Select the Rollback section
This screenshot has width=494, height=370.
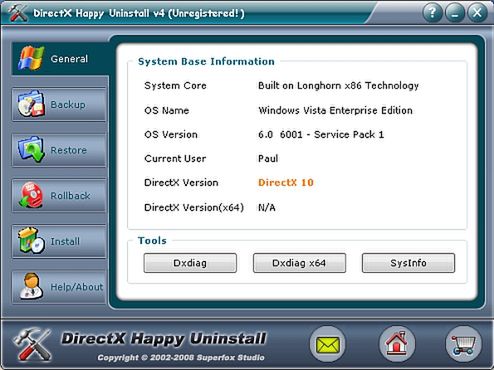[59, 196]
